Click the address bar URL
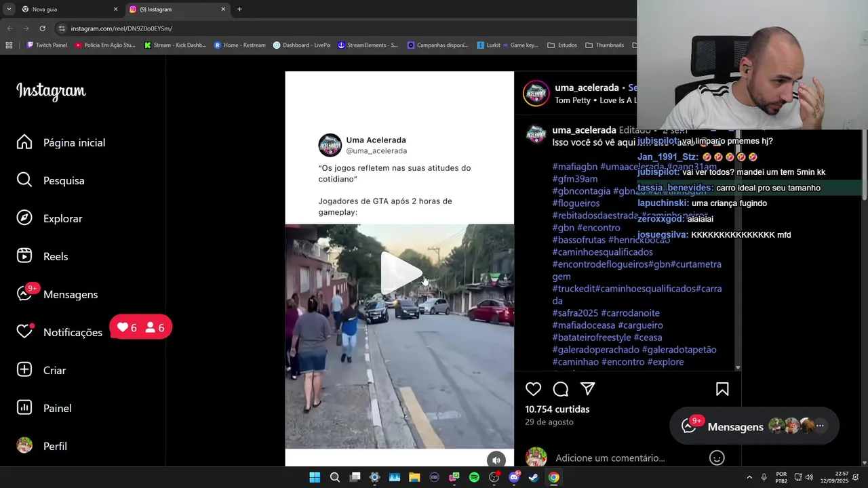The image size is (868, 488). click(x=121, y=28)
